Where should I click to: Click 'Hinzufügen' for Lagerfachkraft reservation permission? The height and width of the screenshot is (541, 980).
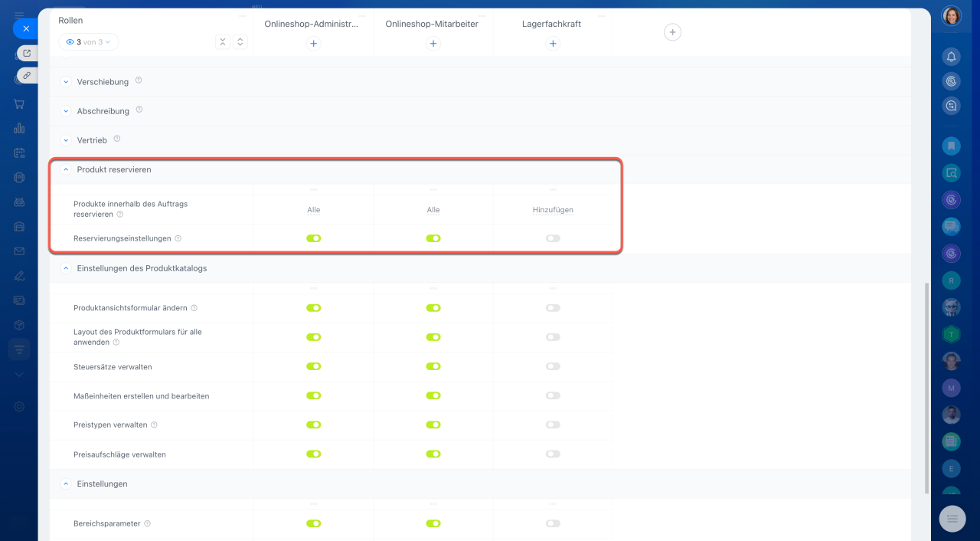point(553,210)
